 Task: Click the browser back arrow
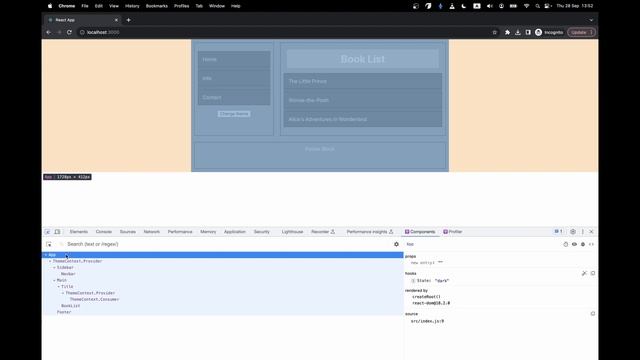(x=49, y=32)
